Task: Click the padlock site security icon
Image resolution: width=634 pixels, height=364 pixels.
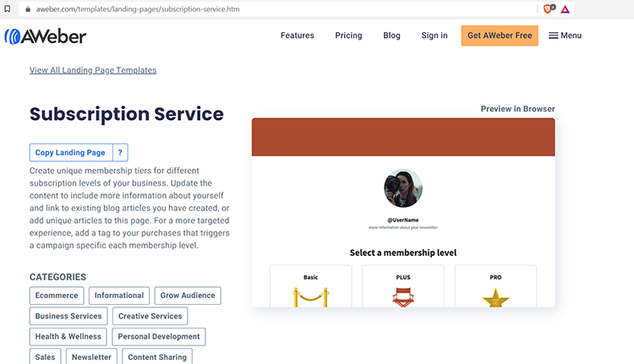Action: tap(28, 9)
